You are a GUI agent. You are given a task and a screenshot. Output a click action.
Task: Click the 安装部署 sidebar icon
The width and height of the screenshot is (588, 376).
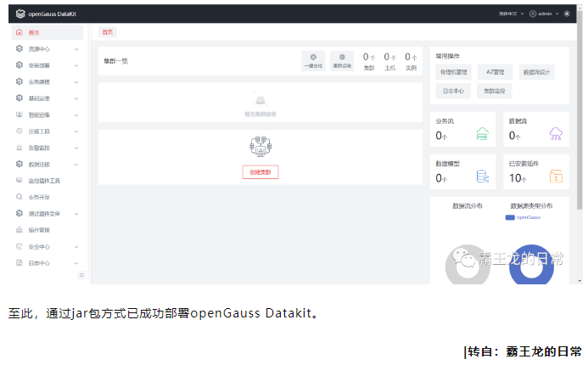tap(20, 65)
